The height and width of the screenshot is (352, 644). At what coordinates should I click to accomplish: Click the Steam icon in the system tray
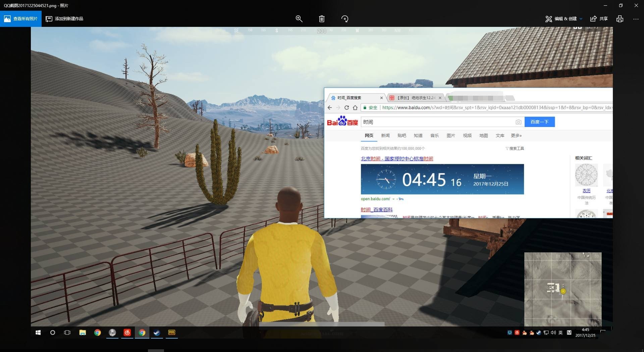[539, 333]
